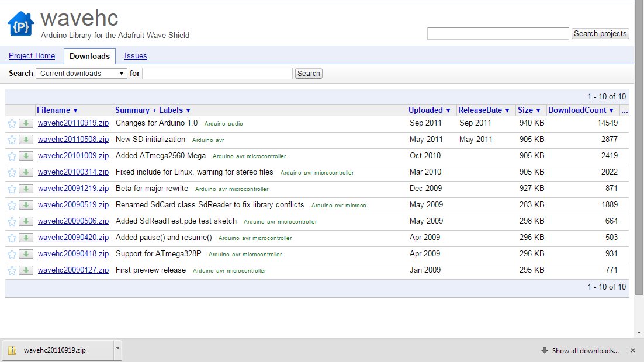Image resolution: width=644 pixels, height=362 pixels.
Task: Open the ReleaseDate column sort menu
Action: (x=484, y=110)
